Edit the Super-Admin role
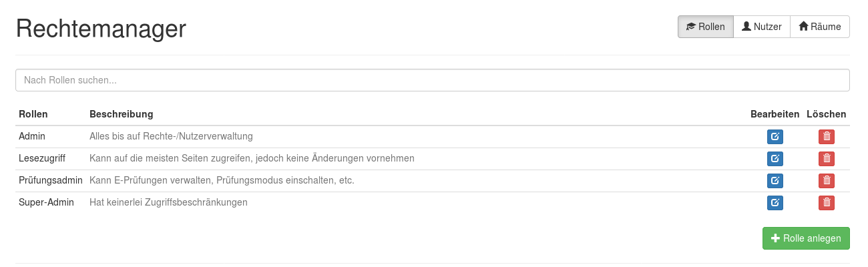The width and height of the screenshot is (868, 267). 775,203
